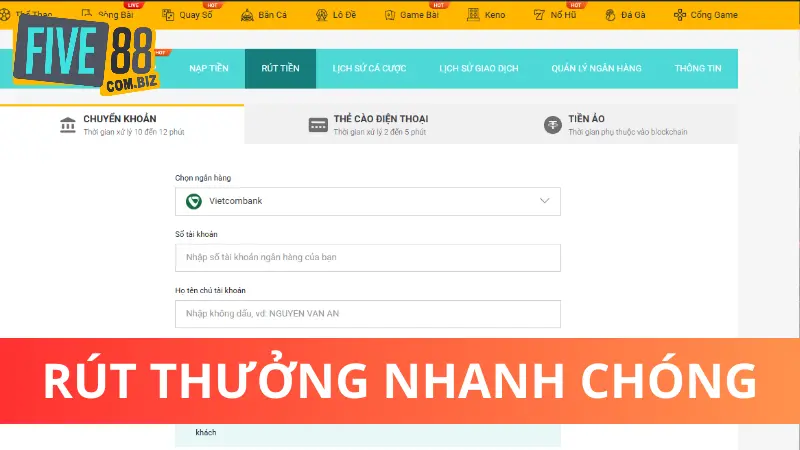Open the Thông Tin tab
The height and width of the screenshot is (450, 800).
tap(697, 68)
